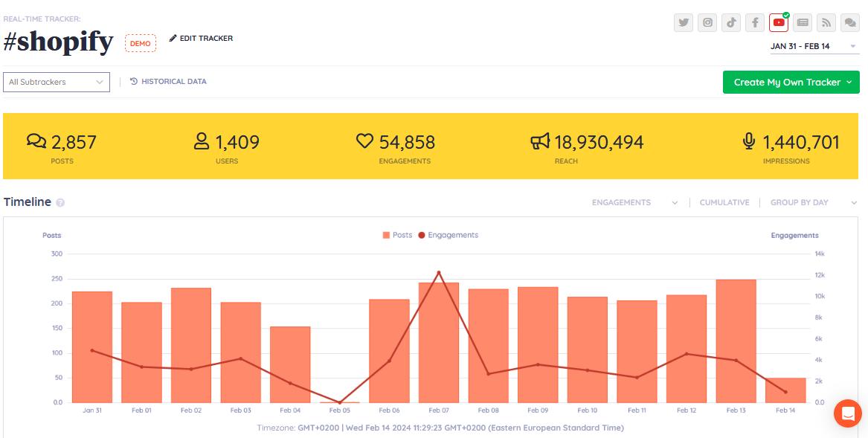Click the impressions microphone icon
This screenshot has width=868, height=438.
(x=749, y=141)
